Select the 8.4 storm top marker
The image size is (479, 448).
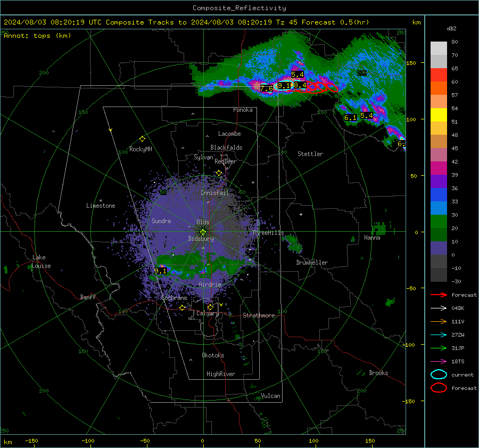[x=300, y=85]
